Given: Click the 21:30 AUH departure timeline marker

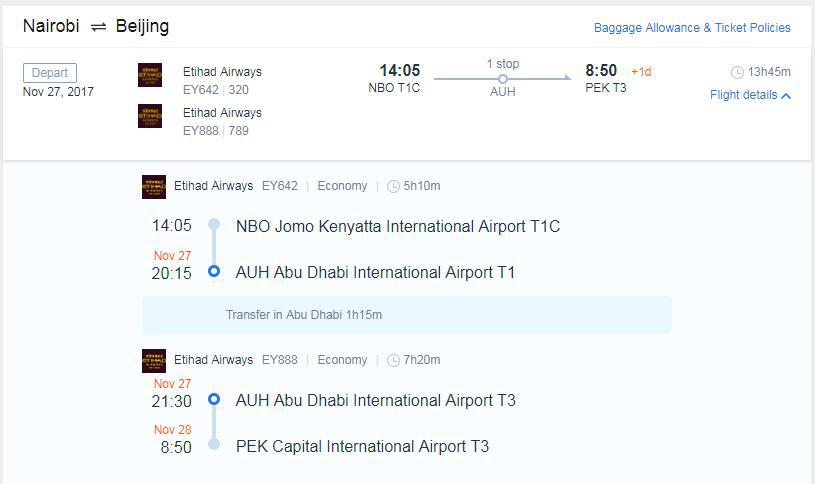Looking at the screenshot, I should [x=213, y=399].
